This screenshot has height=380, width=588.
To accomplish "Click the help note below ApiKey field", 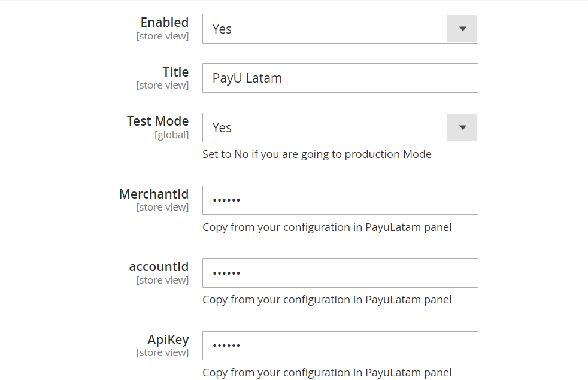I will pos(327,372).
